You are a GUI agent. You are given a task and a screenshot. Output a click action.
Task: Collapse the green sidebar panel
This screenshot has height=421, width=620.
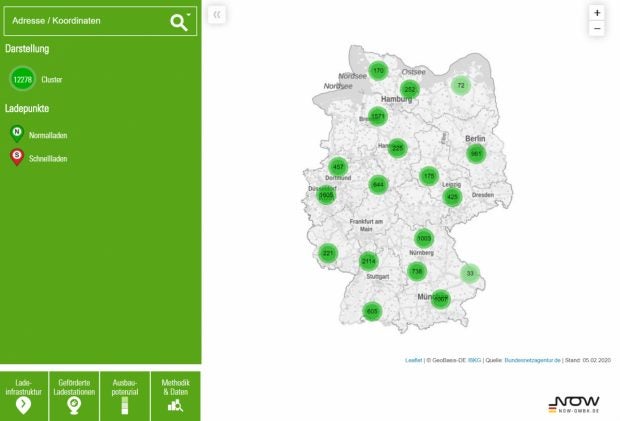tap(217, 14)
